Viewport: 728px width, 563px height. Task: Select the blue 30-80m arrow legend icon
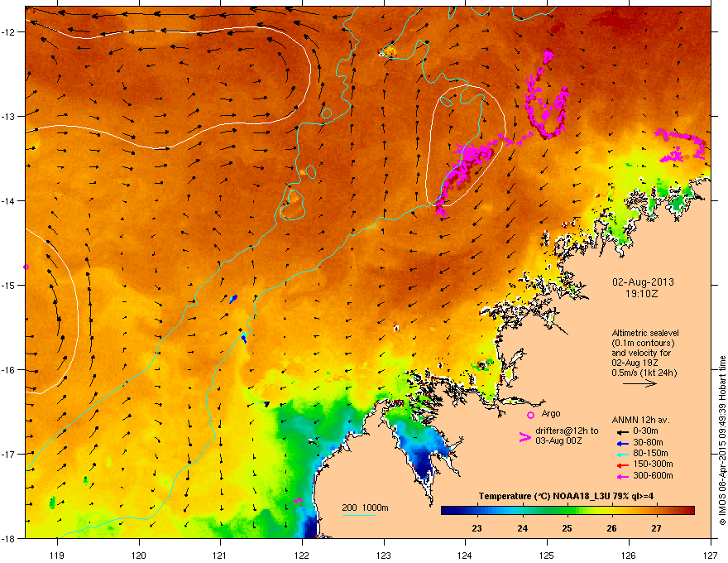pos(621,443)
